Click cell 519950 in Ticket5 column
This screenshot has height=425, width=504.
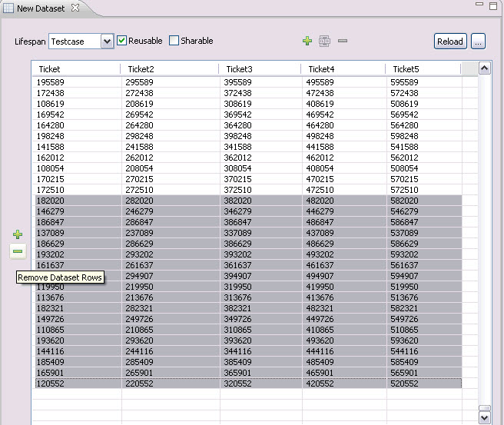tap(424, 287)
